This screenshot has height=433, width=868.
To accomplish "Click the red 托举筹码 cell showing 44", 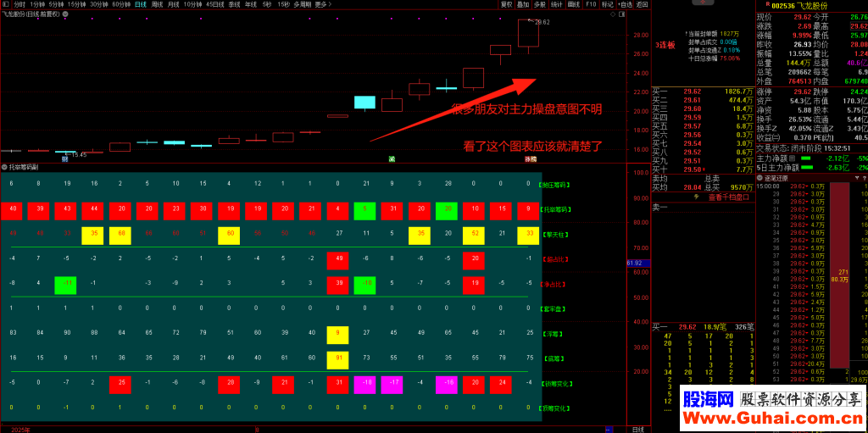I will [x=92, y=211].
